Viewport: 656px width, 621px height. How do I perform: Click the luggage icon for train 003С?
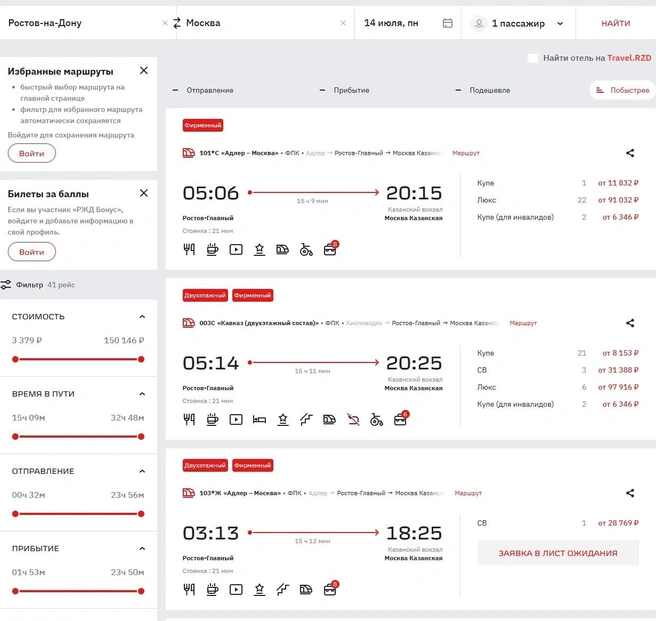pyautogui.click(x=401, y=418)
